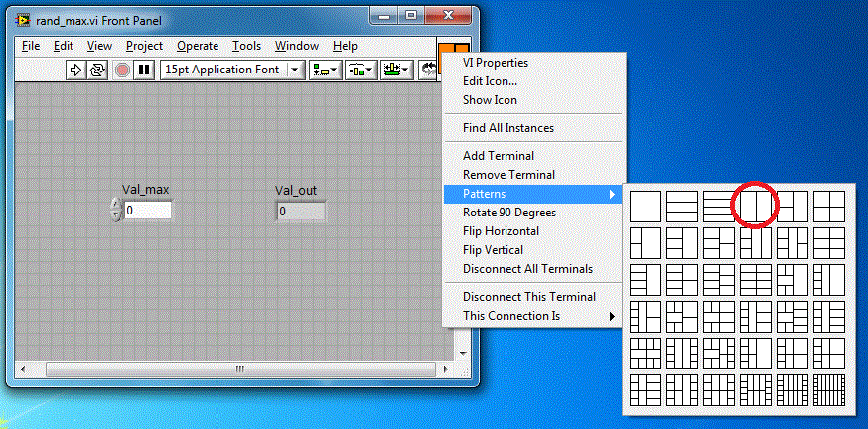Select the 2x2 grid connector pattern

(x=828, y=207)
